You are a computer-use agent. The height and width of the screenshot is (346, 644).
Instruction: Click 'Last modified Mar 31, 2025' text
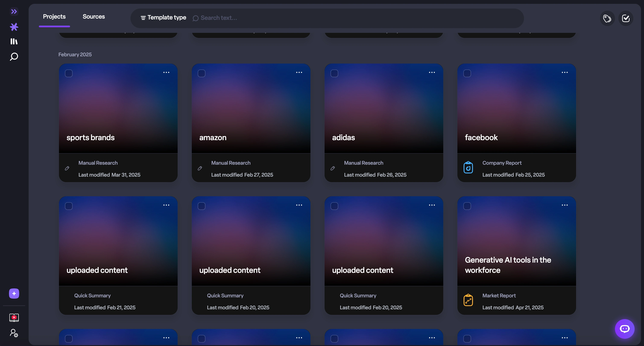[x=109, y=175]
